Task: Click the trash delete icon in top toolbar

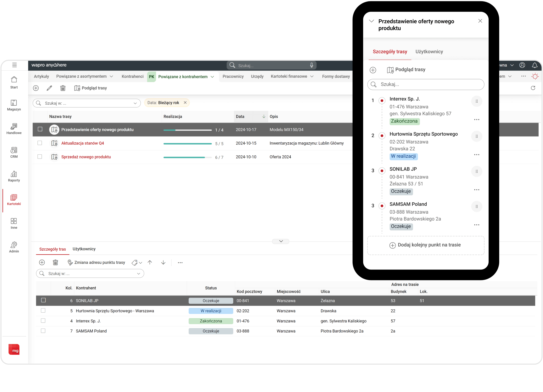Action: (63, 88)
